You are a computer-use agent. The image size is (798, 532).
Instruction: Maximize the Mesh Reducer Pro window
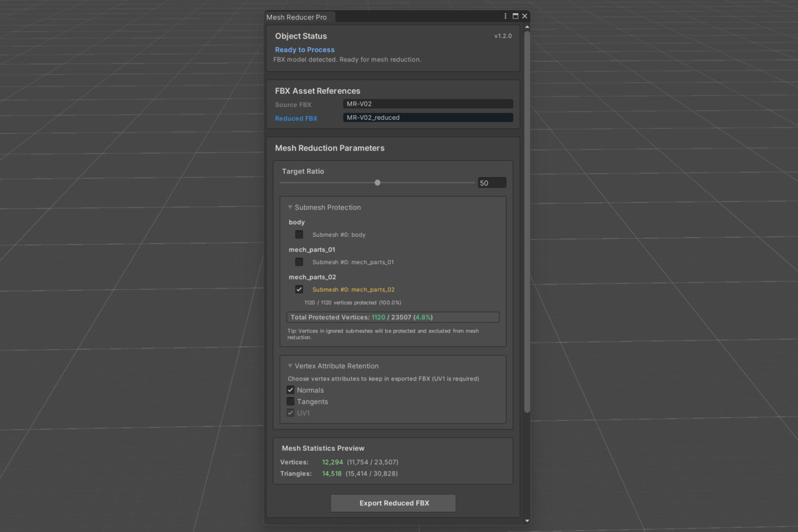pyautogui.click(x=515, y=16)
